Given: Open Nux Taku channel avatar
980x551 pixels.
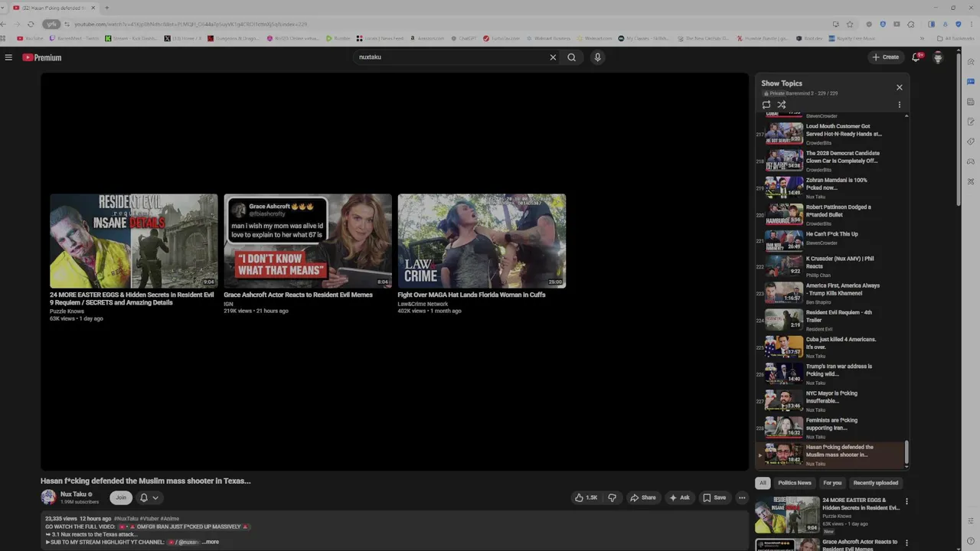Looking at the screenshot, I should [x=48, y=497].
